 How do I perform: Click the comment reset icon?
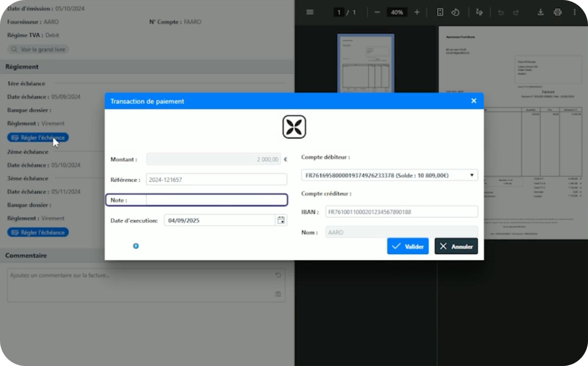pos(278,275)
